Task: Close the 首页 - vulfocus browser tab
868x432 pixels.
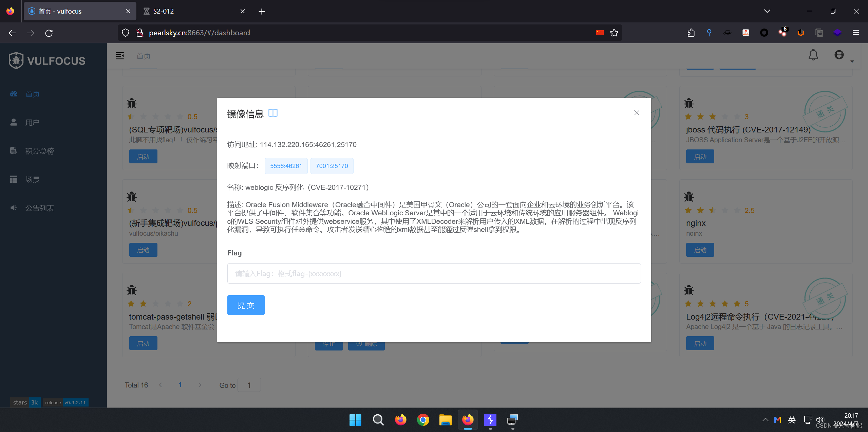Action: click(128, 11)
